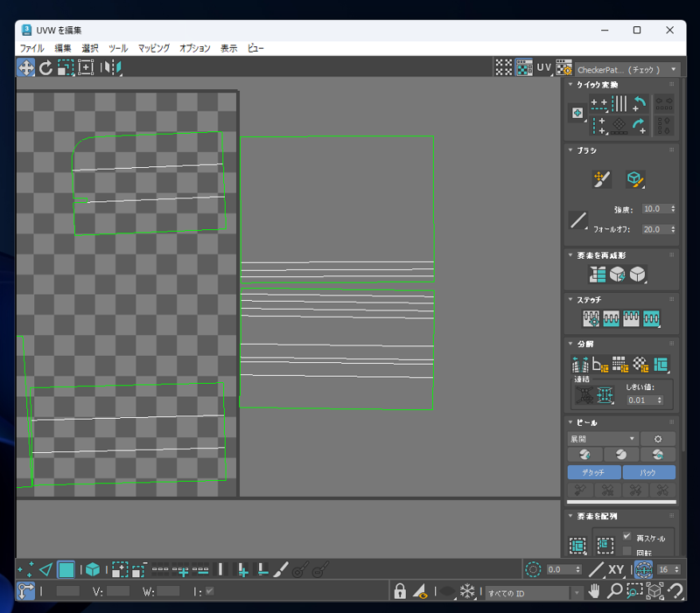Toggle the パック button
700x613 pixels.
(648, 472)
